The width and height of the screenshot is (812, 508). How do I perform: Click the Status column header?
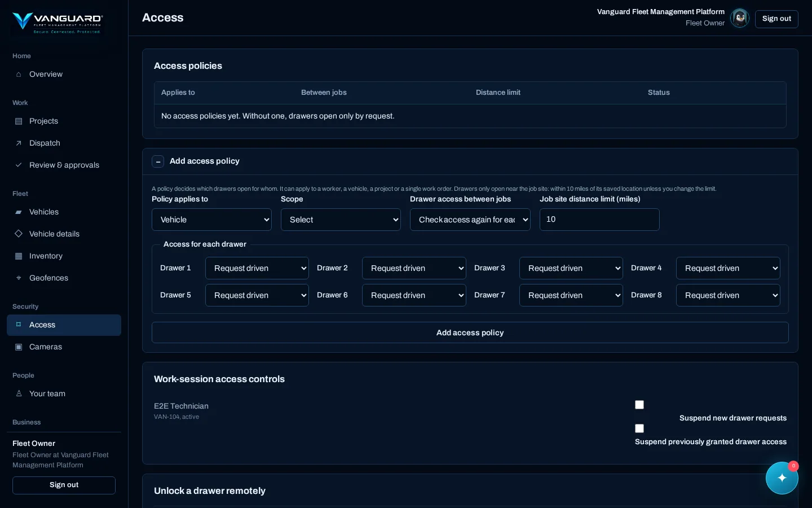(659, 93)
